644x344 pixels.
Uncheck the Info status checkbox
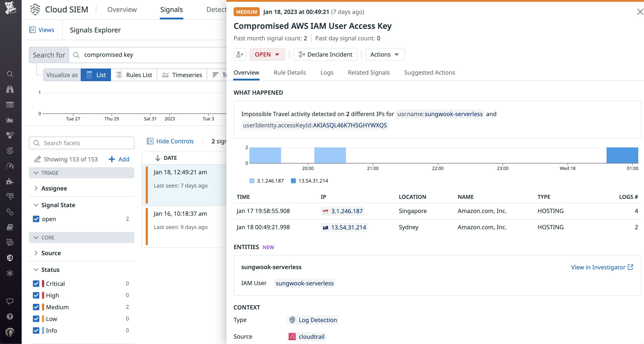36,330
